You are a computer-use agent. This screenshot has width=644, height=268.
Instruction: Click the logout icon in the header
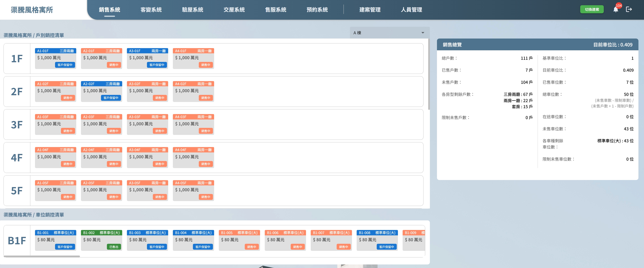[x=629, y=9]
